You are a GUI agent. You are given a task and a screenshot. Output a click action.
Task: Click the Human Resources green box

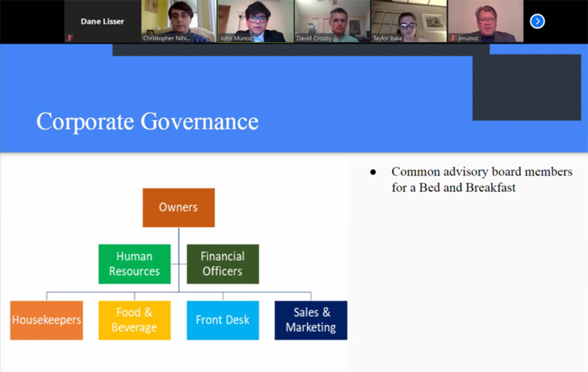point(134,264)
